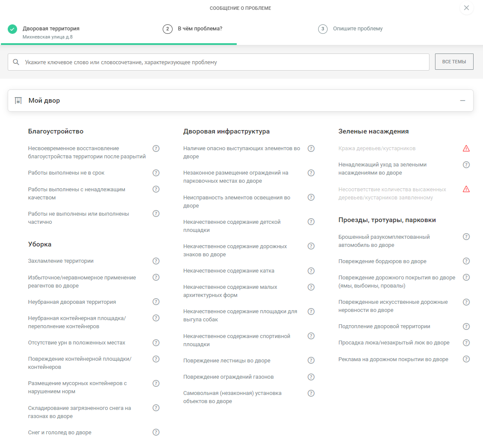Click warning icon near 'Несоответствие количества высаженных'

(x=466, y=189)
